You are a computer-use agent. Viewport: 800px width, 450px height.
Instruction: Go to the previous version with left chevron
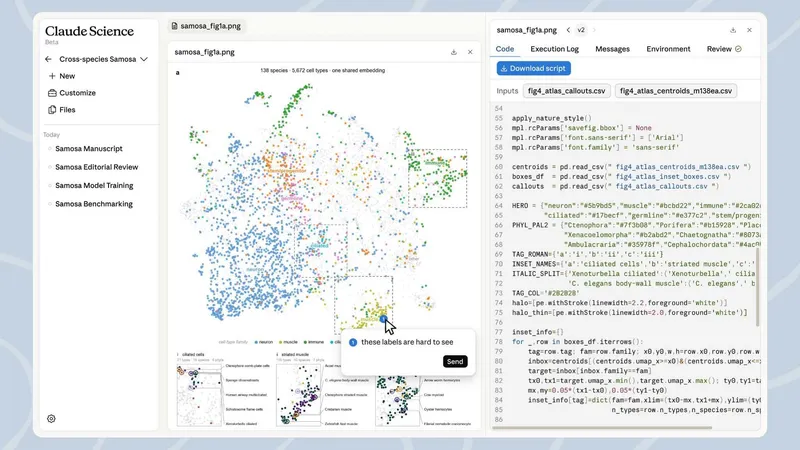click(568, 30)
